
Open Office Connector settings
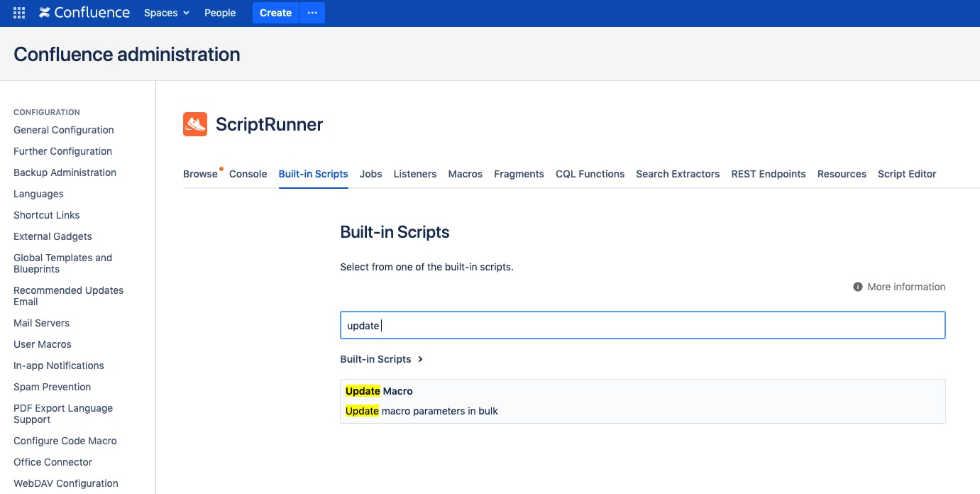[53, 462]
